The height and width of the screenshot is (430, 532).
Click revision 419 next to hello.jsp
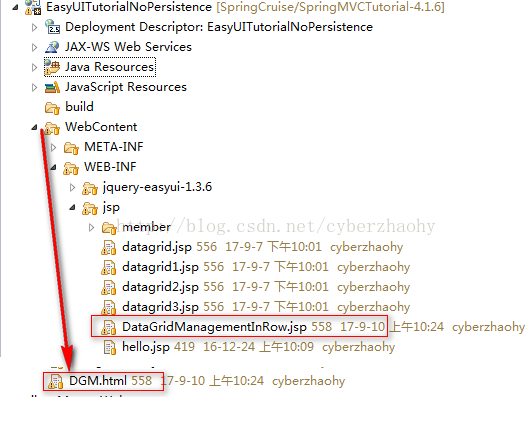coord(185,347)
